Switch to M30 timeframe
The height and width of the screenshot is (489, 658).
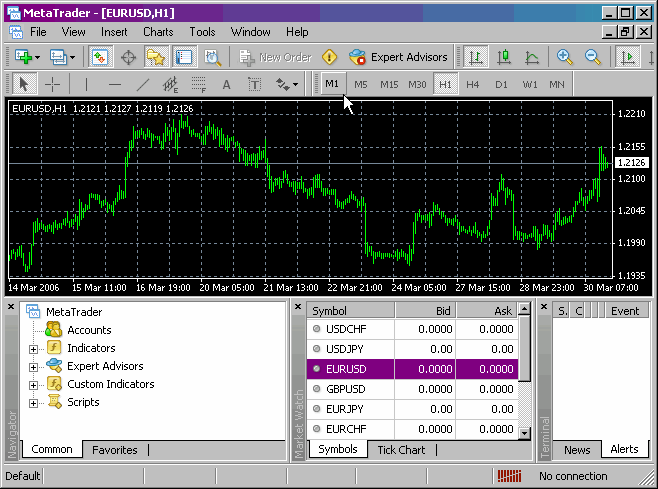[417, 84]
